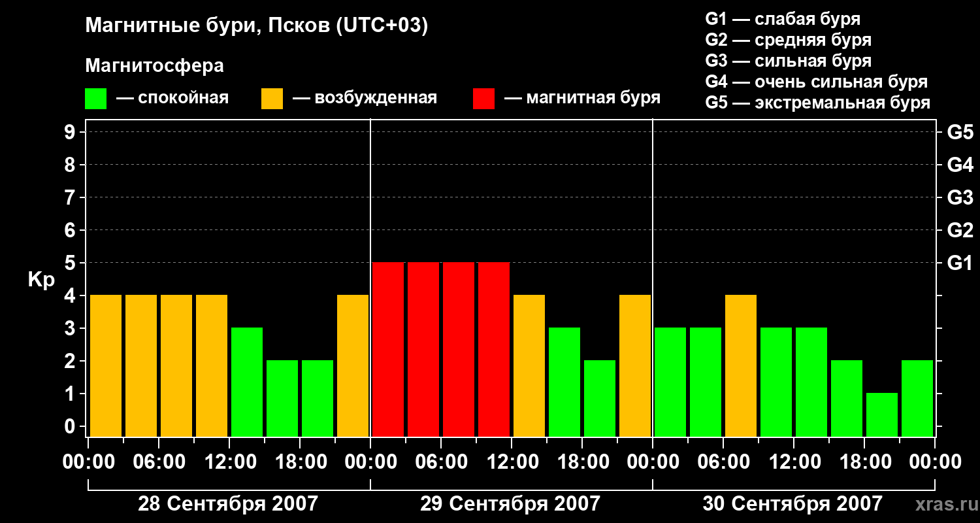Viewport: 980px width, 523px height.
Task: Click the G3 label on the right axis
Action: pos(960,197)
